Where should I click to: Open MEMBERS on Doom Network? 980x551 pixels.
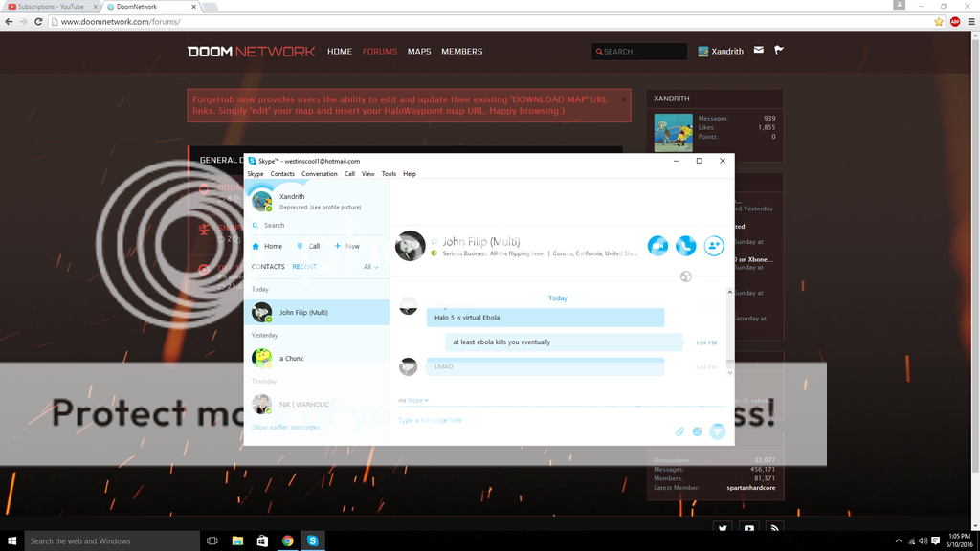click(x=462, y=52)
